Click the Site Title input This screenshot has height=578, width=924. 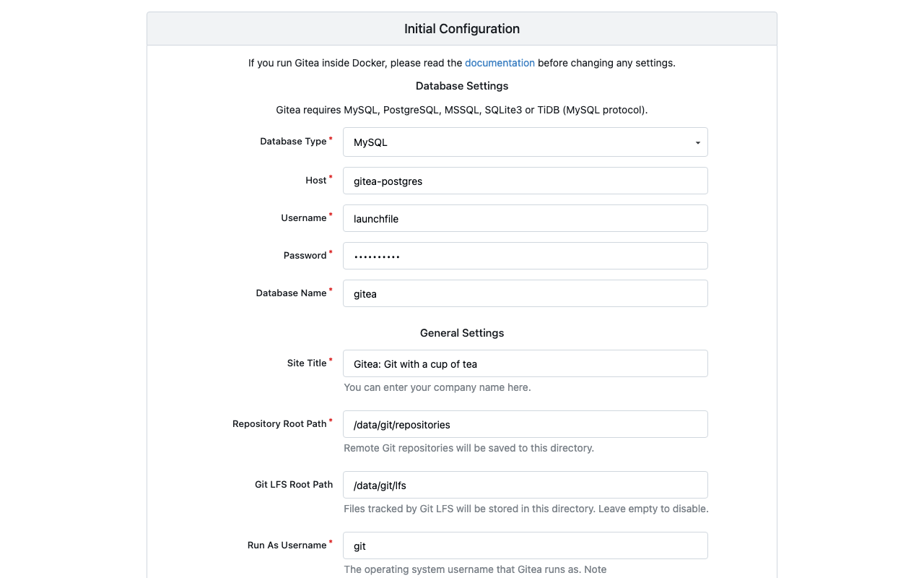pos(525,363)
